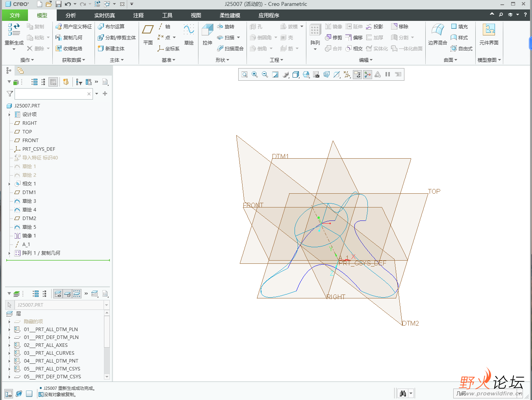Open the Model Intent (模型意图) group dropdown

pyautogui.click(x=489, y=60)
